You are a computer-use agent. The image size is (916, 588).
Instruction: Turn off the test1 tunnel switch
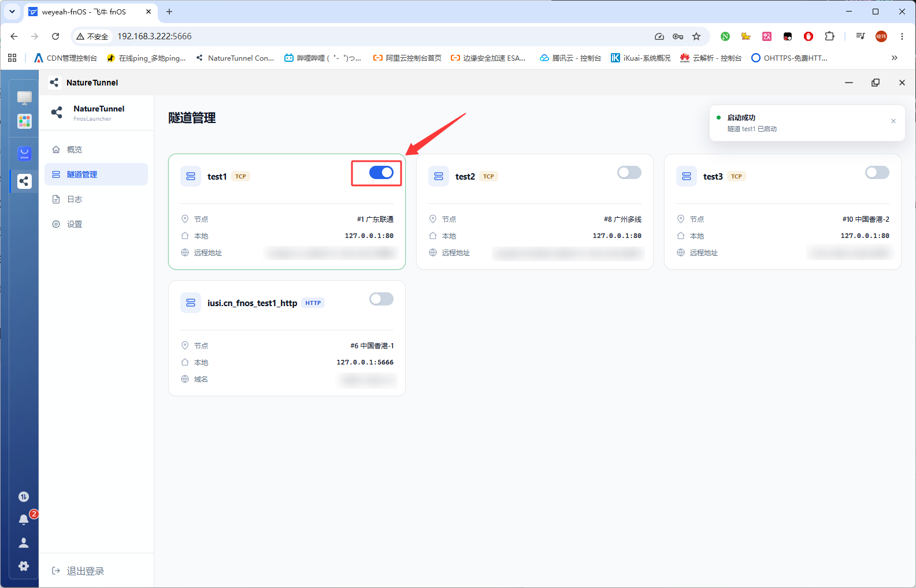click(x=381, y=172)
